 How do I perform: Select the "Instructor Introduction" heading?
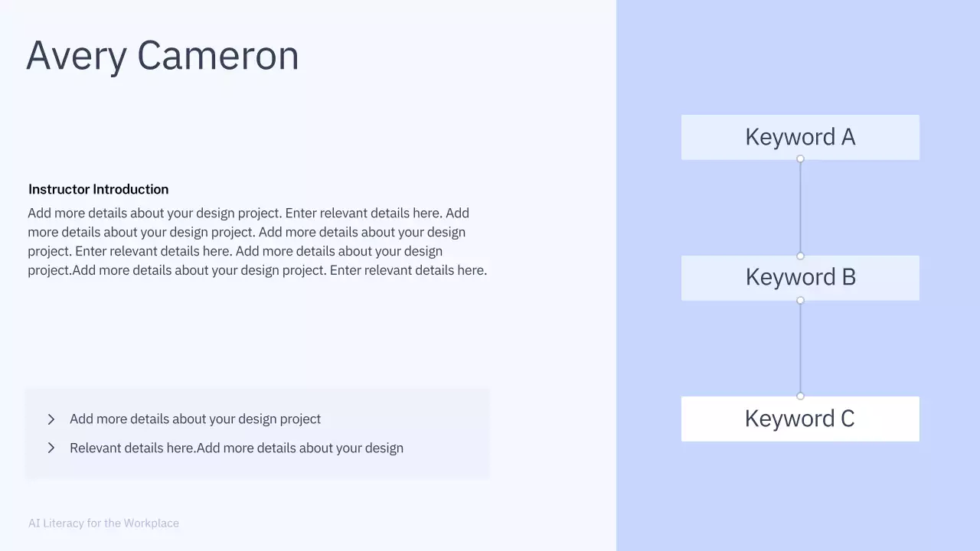(x=98, y=189)
